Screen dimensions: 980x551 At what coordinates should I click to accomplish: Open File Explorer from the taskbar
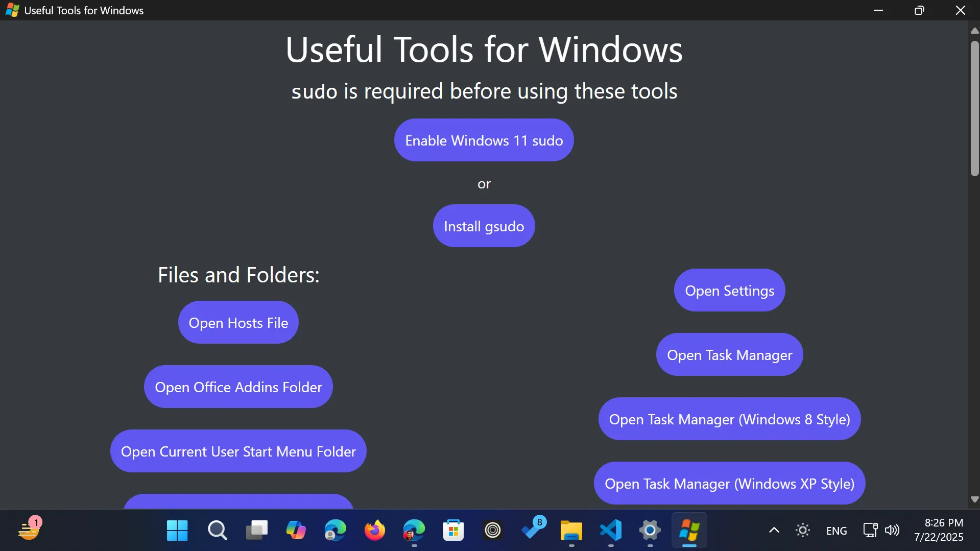[572, 530]
